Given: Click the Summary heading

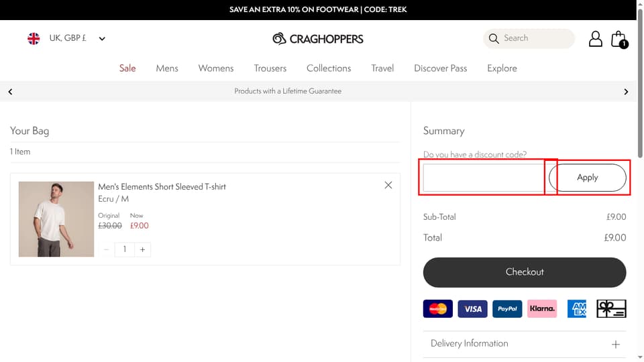Looking at the screenshot, I should [444, 131].
